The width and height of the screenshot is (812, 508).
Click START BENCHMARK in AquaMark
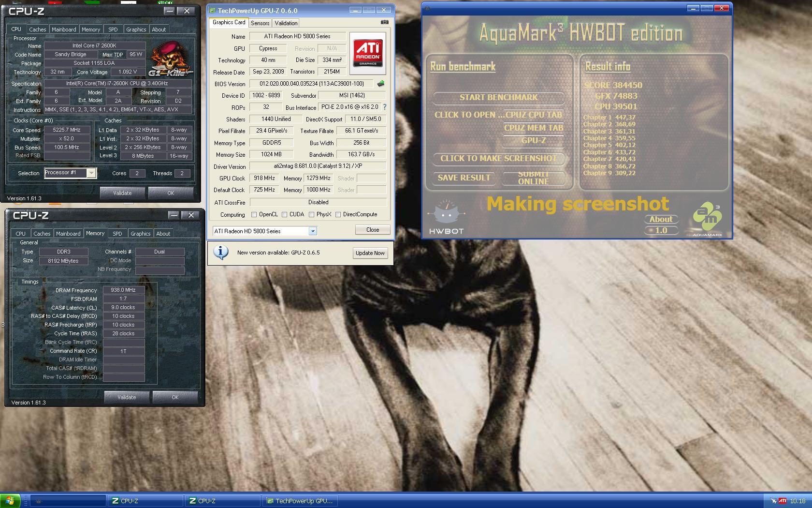(498, 97)
